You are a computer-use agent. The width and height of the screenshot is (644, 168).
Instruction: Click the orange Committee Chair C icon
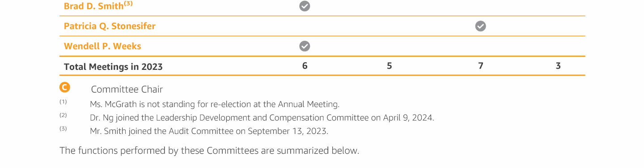(x=65, y=87)
